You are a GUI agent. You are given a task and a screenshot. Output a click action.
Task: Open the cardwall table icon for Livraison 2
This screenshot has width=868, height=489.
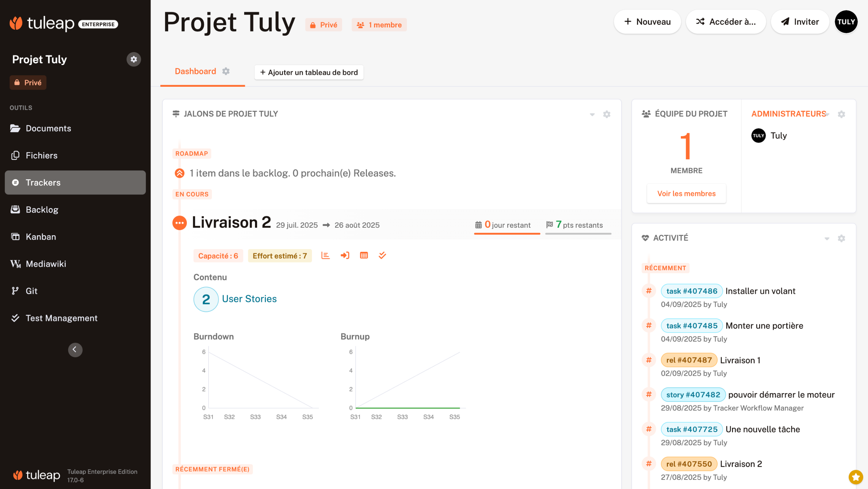pos(364,256)
